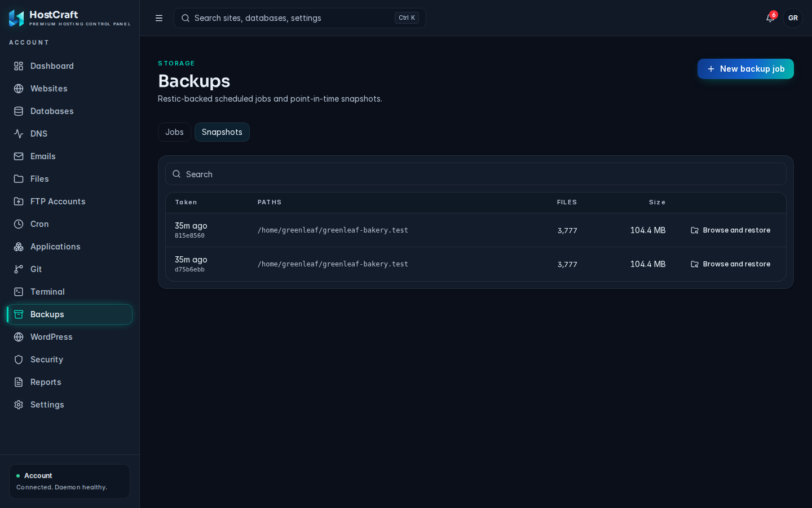Click the FTP Accounts upload-folder icon

(x=19, y=202)
